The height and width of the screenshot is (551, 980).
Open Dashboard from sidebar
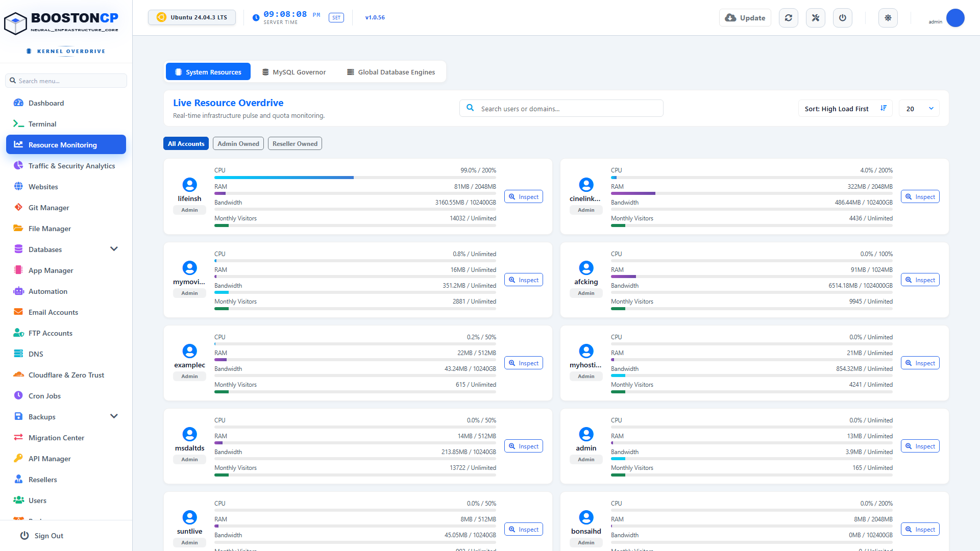point(66,103)
